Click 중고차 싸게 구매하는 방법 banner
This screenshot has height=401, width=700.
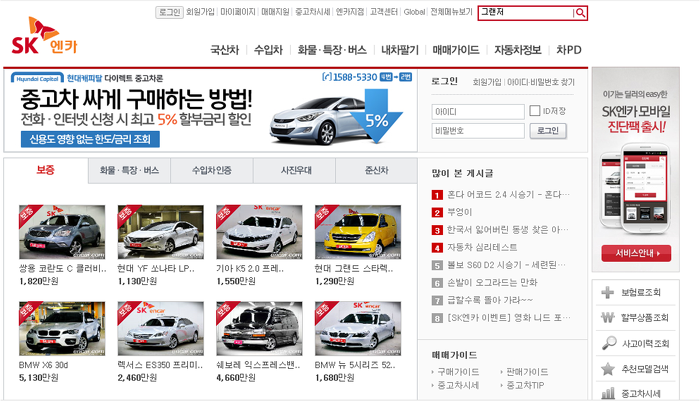click(x=210, y=110)
